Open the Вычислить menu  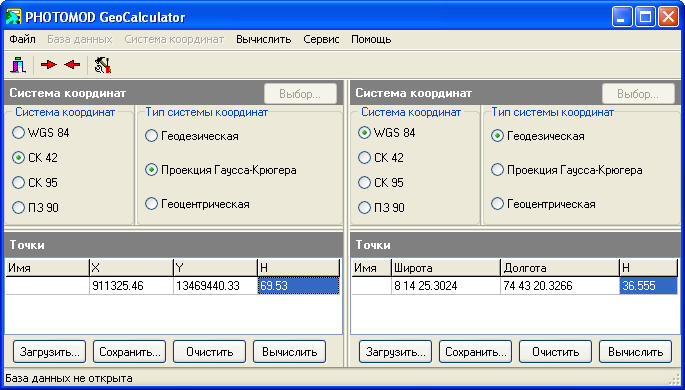(x=263, y=39)
